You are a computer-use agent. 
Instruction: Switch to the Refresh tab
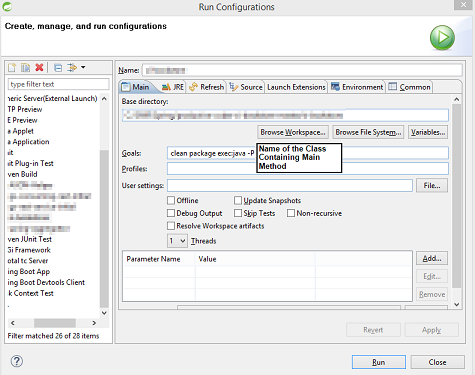206,87
